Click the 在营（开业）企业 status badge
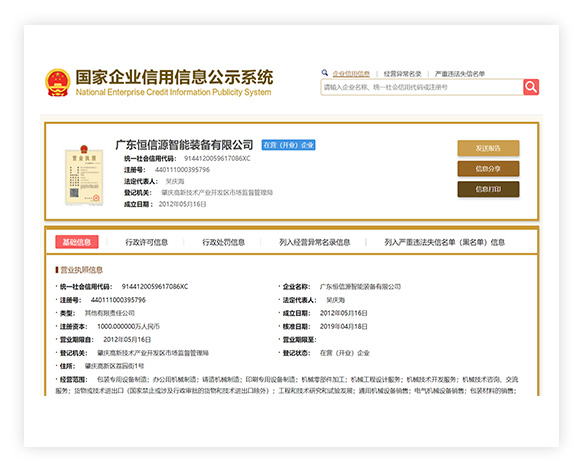The height and width of the screenshot is (473, 582). coord(288,145)
